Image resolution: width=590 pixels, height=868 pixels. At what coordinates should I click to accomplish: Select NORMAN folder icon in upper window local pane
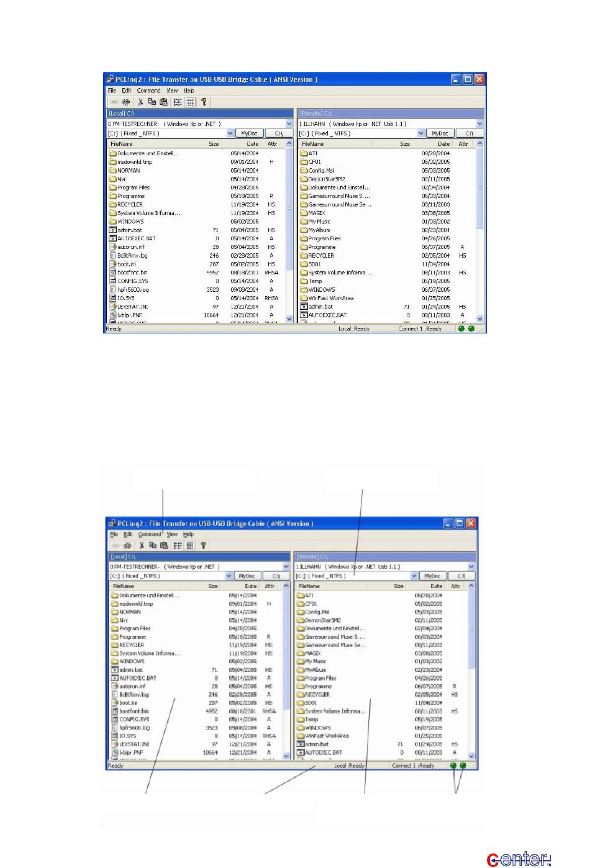113,170
